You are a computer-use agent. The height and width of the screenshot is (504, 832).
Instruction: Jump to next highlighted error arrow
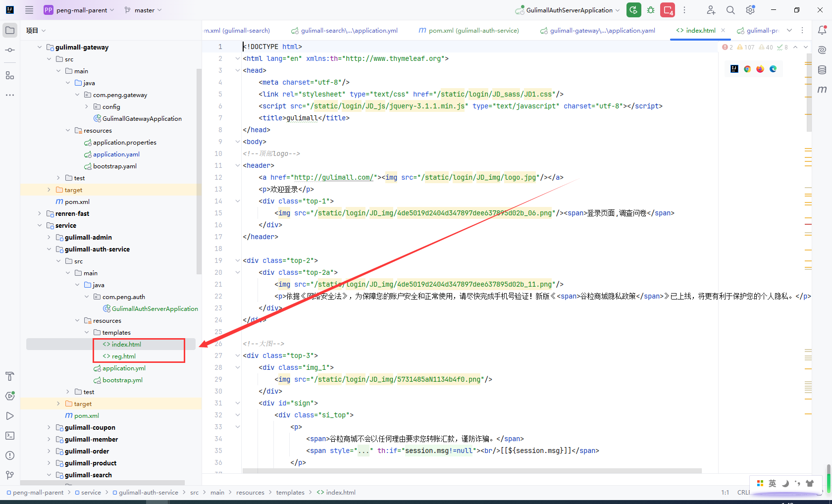point(806,47)
